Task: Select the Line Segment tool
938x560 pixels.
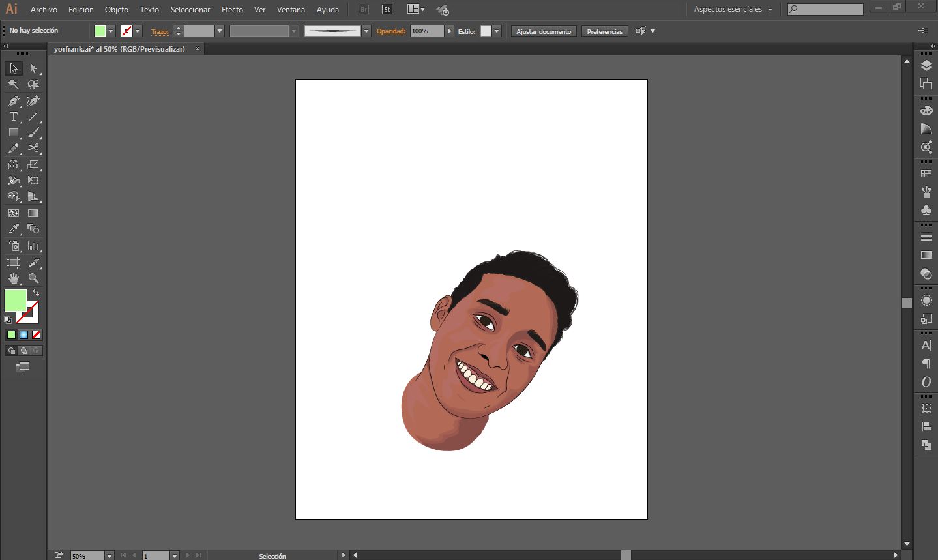Action: click(33, 117)
